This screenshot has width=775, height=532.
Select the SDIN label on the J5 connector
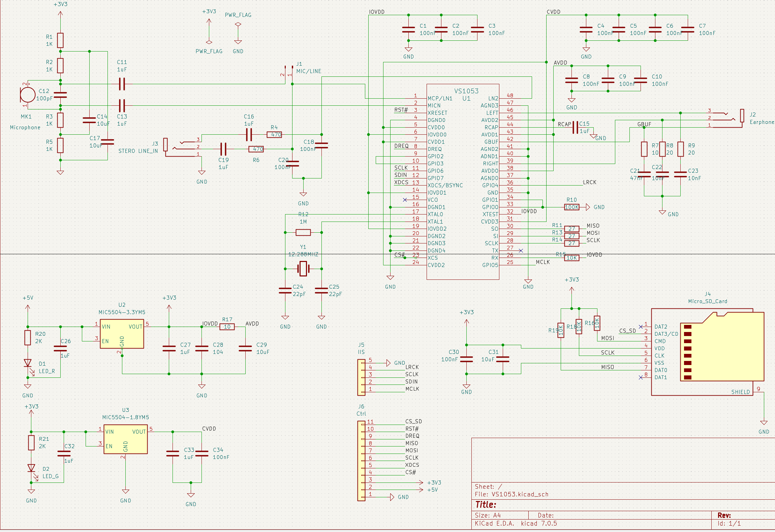coord(411,381)
